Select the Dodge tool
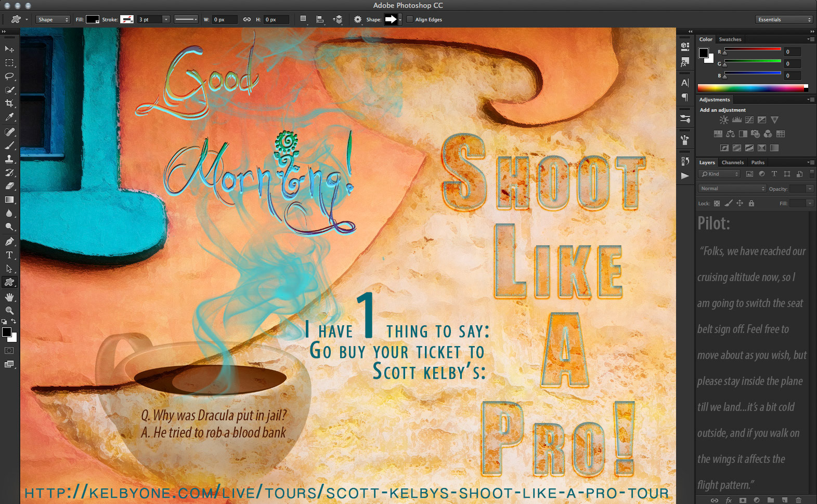 click(x=9, y=227)
